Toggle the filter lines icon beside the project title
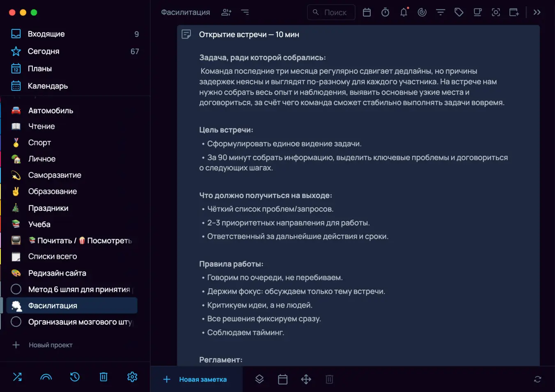The image size is (555, 392). (245, 12)
